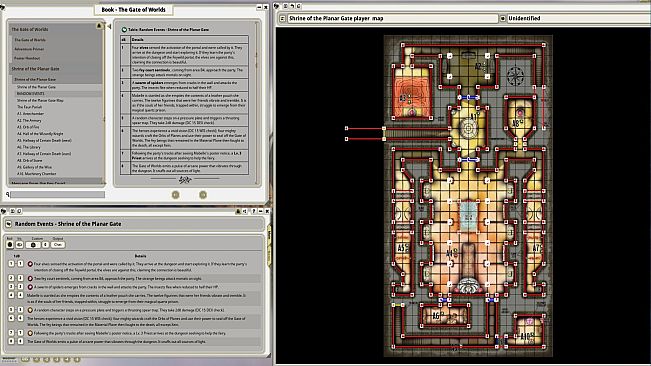Open the link icon on table row 7
The height and width of the screenshot is (366, 651).
[x=30, y=333]
